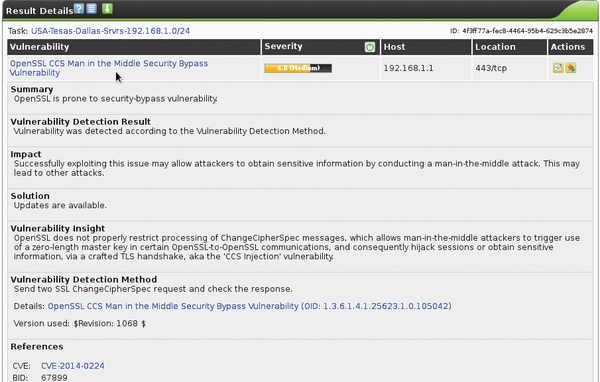Open the Details link with OID 1.3.6.1.4.1.25623.1.0.105042

[249, 306]
